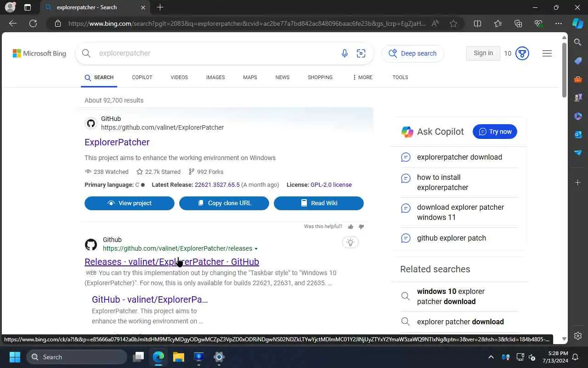Give thumbs down feedback
This screenshot has height=368, width=588.
point(361,226)
